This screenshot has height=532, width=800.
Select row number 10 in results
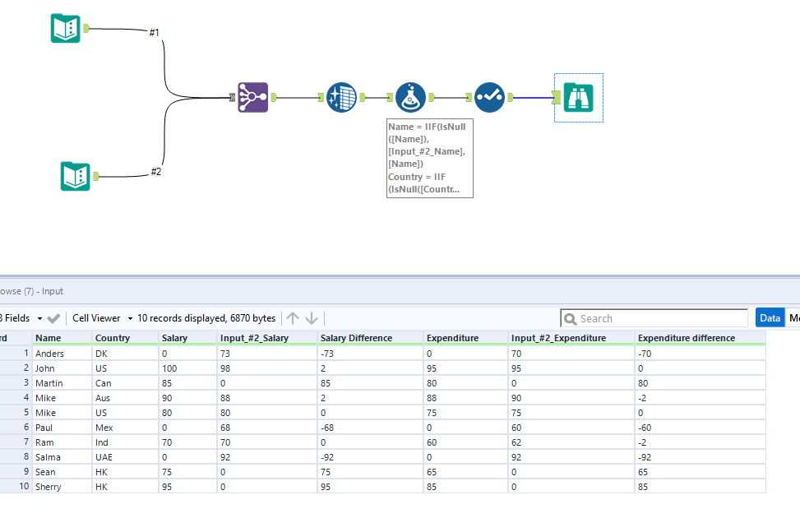(x=16, y=487)
